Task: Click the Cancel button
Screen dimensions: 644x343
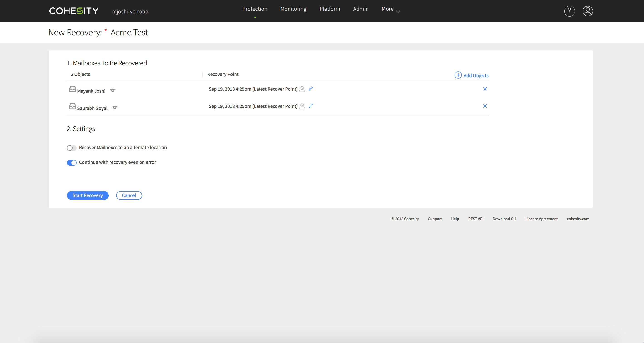Action: (129, 195)
